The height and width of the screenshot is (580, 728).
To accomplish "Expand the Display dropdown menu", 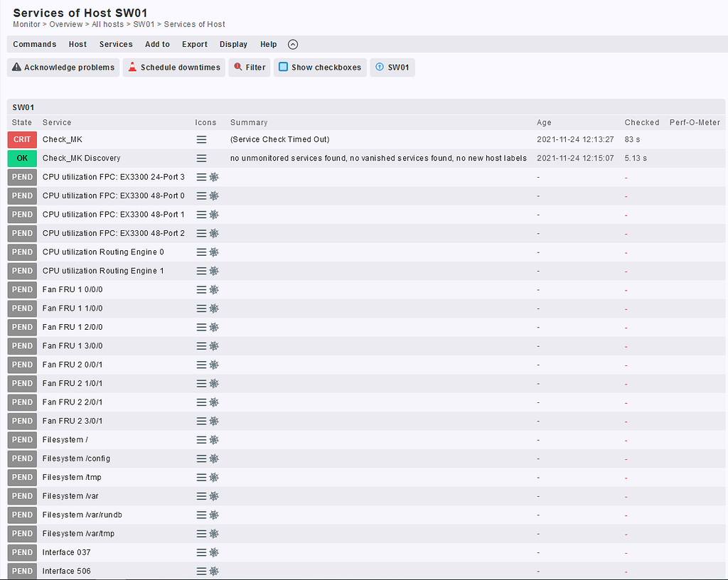I will click(233, 44).
